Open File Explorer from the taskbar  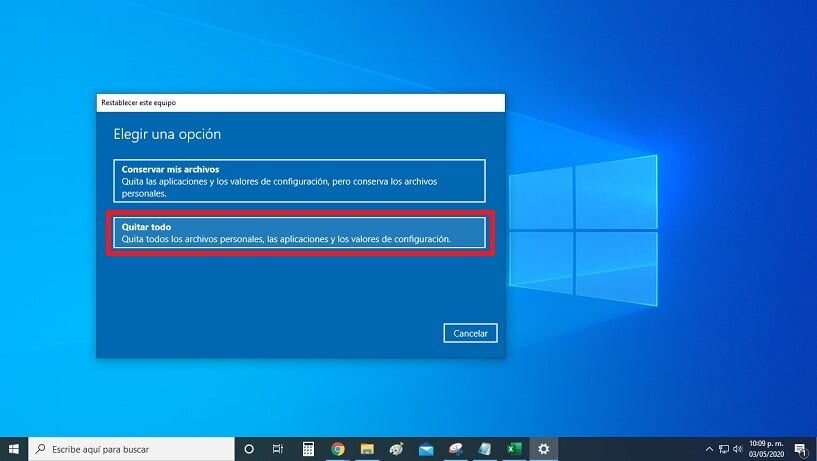pyautogui.click(x=367, y=449)
